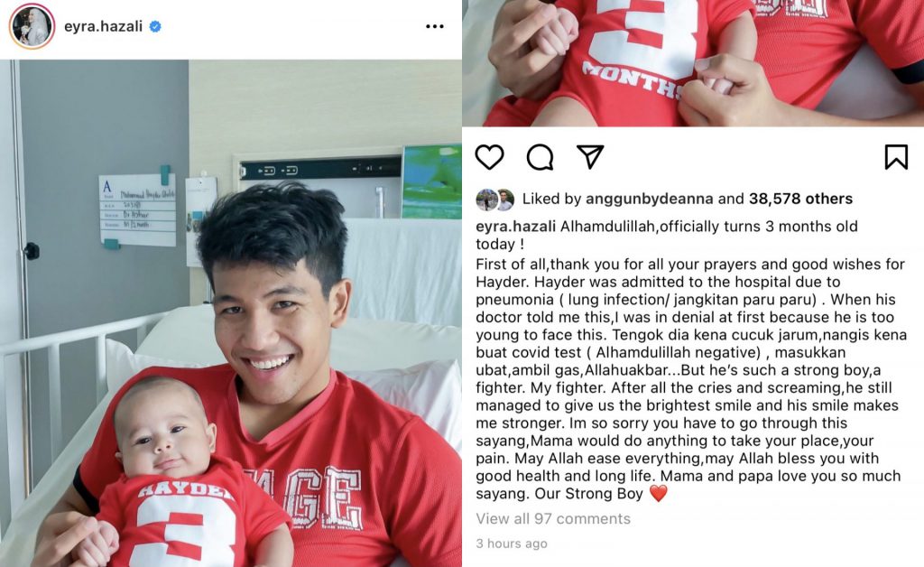Share post using paper plane icon

[590, 157]
